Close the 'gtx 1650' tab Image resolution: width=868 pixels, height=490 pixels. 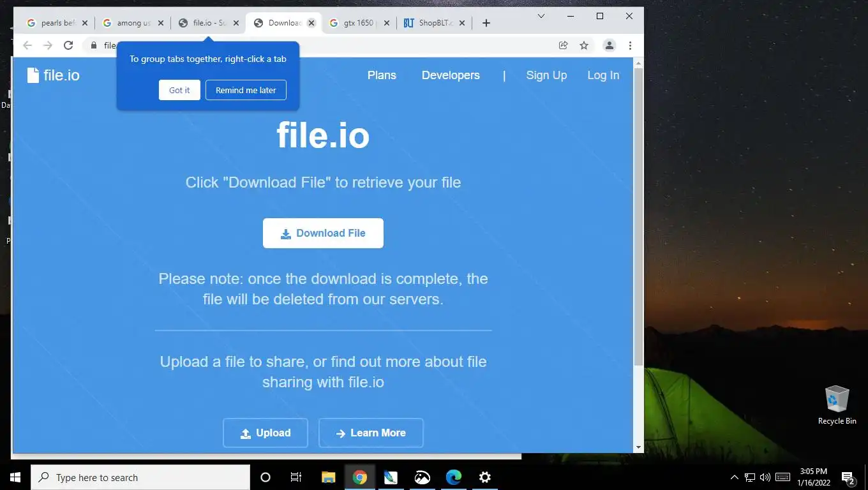[x=387, y=23]
